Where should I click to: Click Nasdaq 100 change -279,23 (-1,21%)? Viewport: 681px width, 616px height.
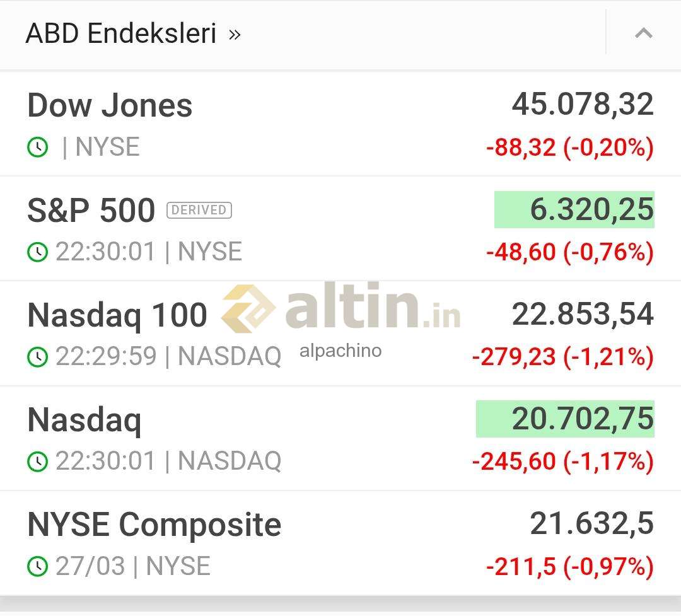562,357
